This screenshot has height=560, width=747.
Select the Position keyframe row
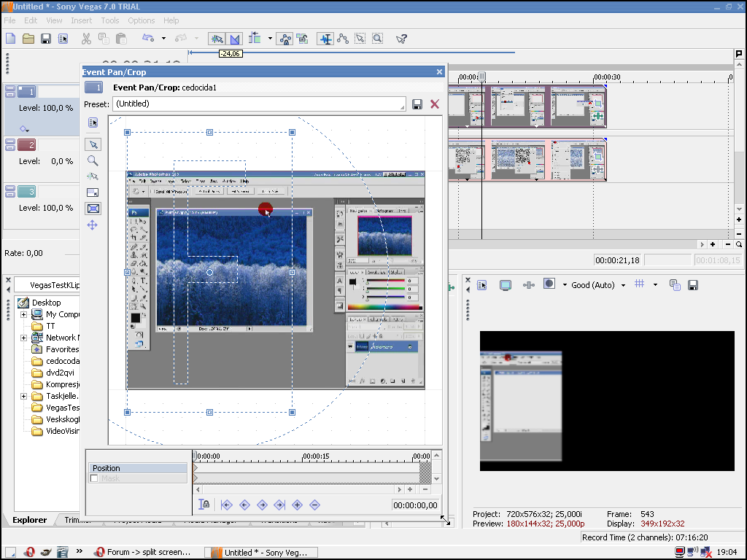tap(138, 468)
